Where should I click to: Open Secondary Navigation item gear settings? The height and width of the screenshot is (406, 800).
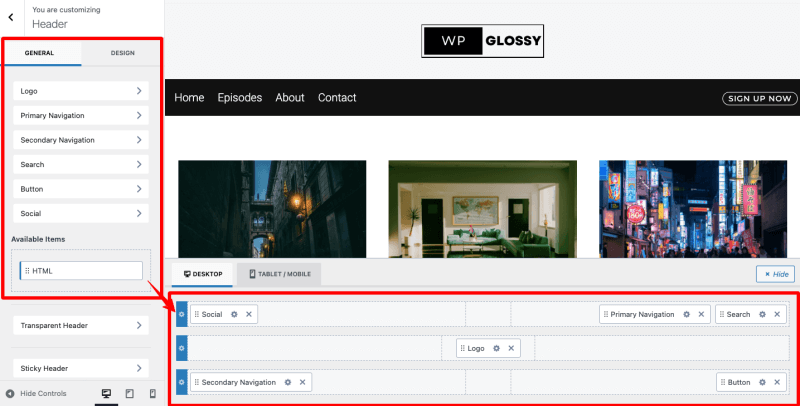(288, 382)
